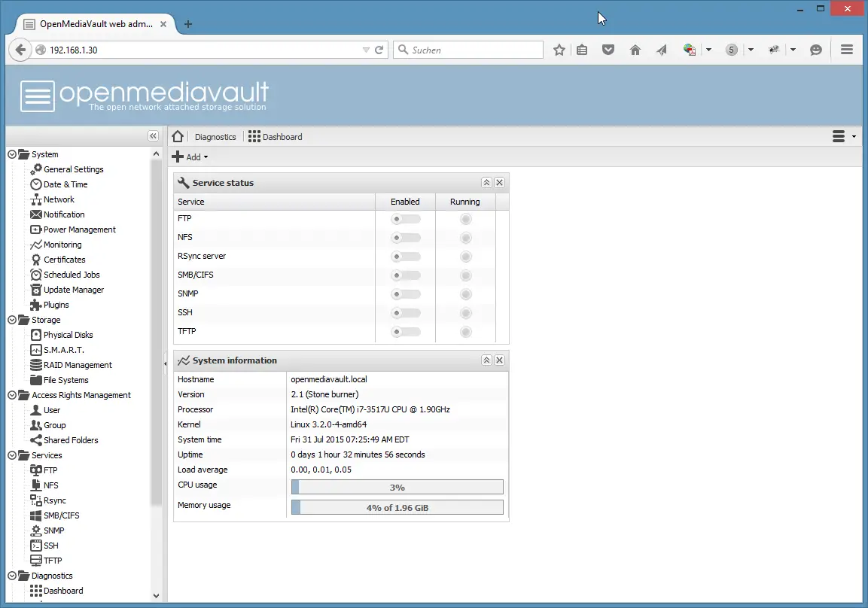This screenshot has height=608, width=868.
Task: Collapse the System tree node
Action: [12, 154]
